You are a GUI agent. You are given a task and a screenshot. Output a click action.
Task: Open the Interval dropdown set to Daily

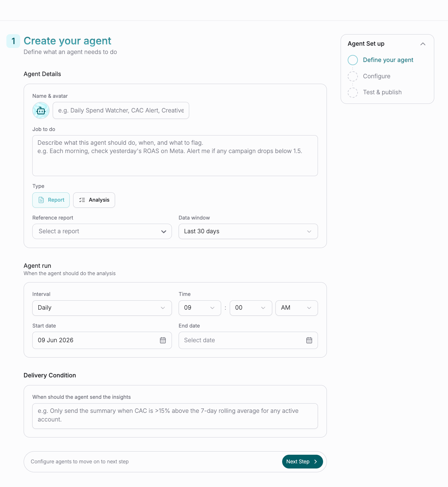pyautogui.click(x=102, y=308)
